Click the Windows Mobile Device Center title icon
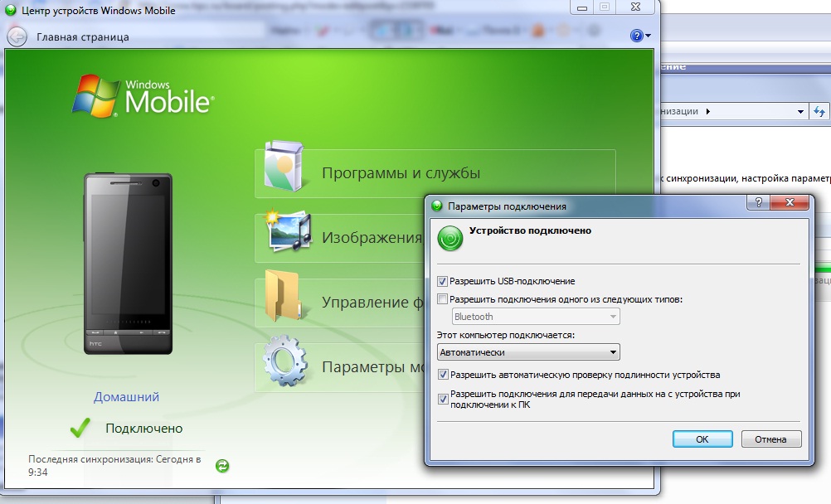 pyautogui.click(x=10, y=10)
